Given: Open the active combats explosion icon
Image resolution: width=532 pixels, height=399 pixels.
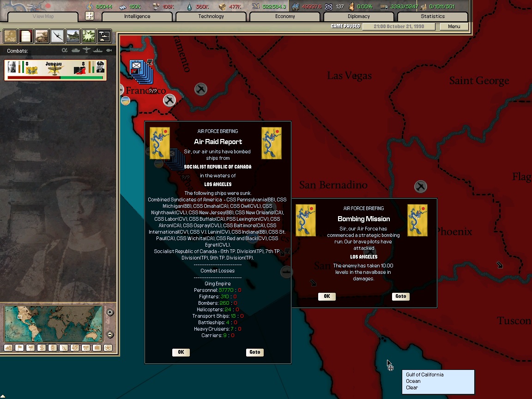Looking at the screenshot, I should pos(89,36).
